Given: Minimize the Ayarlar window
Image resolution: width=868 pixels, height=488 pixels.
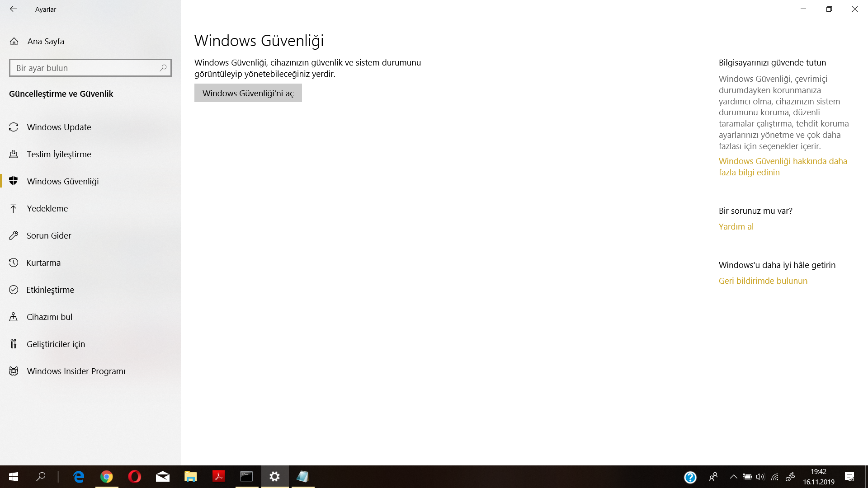Looking at the screenshot, I should (803, 9).
